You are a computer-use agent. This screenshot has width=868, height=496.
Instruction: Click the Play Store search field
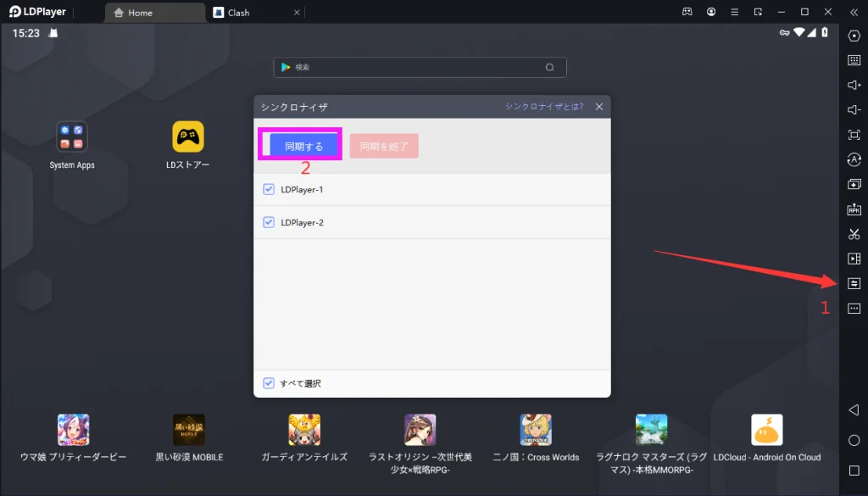pyautogui.click(x=420, y=67)
